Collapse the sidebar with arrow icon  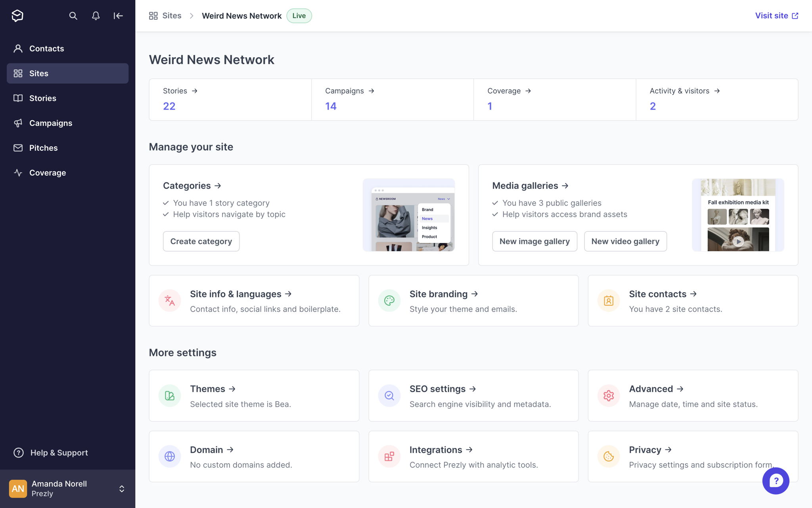tap(118, 16)
